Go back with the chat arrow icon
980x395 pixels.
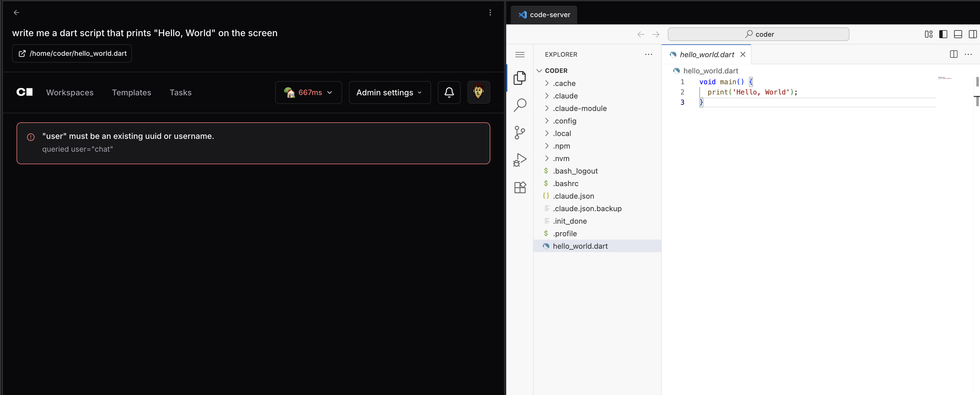(x=16, y=13)
